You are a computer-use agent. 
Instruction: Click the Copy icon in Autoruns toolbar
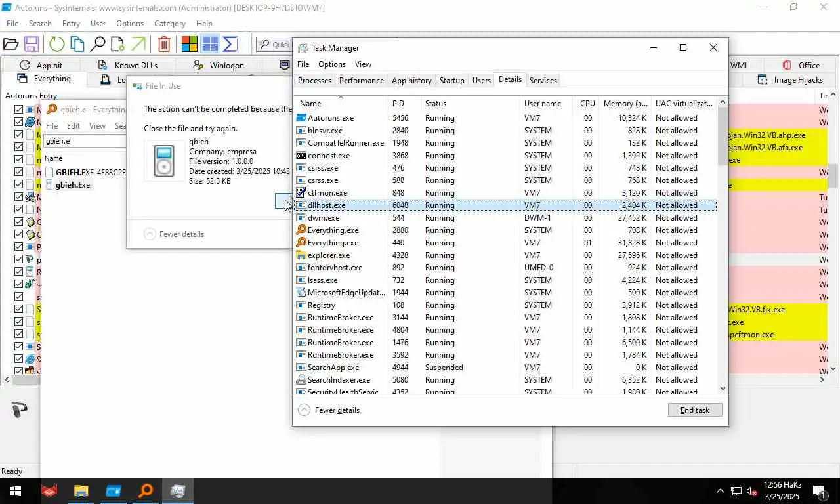[77, 44]
